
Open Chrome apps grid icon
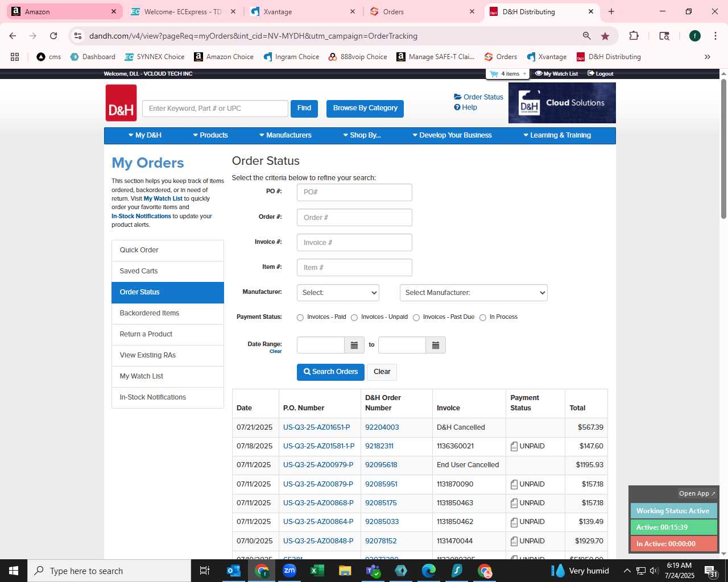[x=15, y=57]
